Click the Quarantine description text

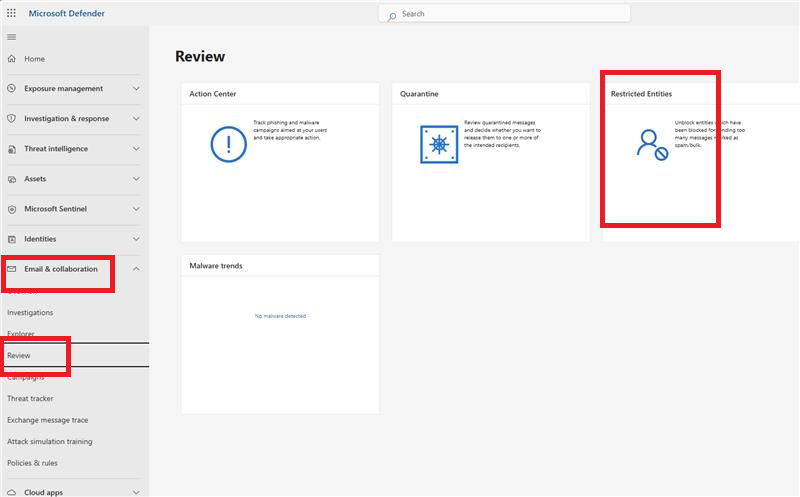click(x=502, y=134)
